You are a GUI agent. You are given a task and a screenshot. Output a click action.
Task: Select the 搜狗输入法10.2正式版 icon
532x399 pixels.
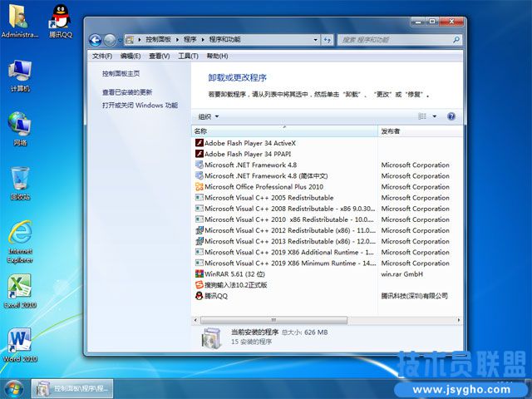pyautogui.click(x=199, y=284)
